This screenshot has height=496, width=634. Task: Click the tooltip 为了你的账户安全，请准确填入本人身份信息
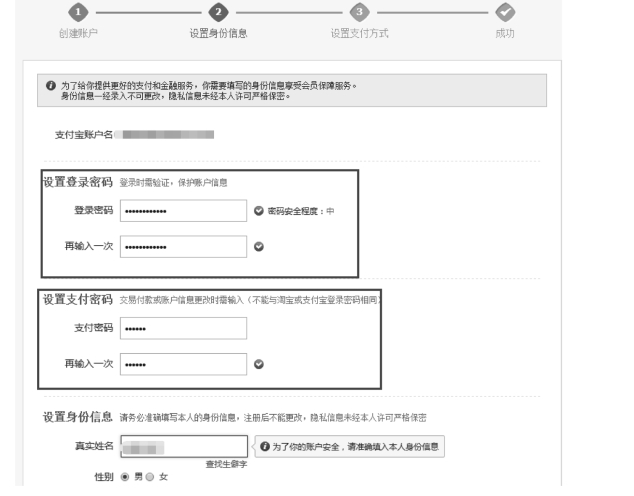click(350, 446)
